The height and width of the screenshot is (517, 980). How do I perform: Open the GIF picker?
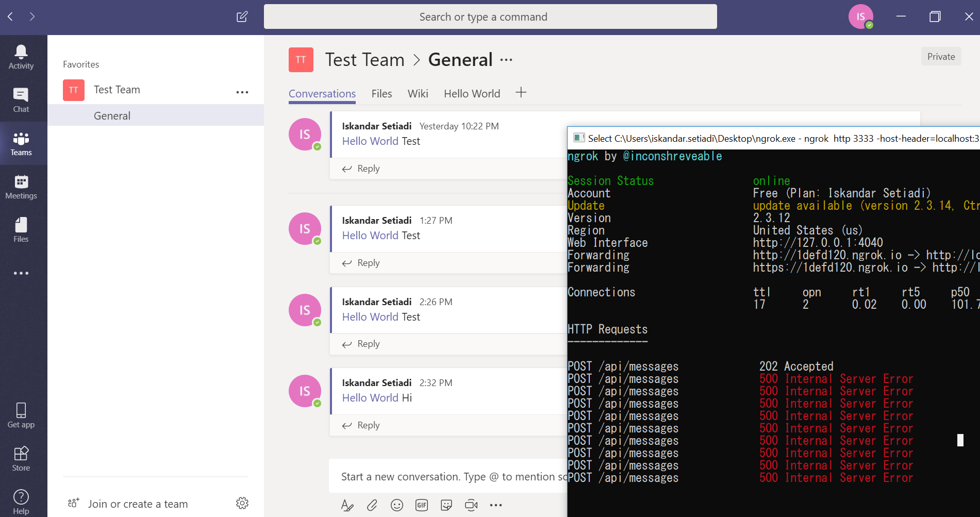click(x=422, y=505)
